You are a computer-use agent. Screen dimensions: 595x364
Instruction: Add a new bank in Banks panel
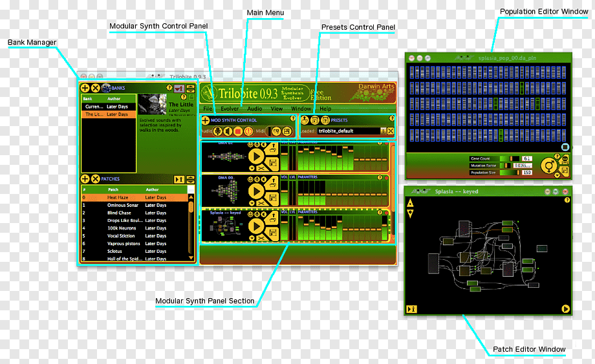tap(85, 88)
